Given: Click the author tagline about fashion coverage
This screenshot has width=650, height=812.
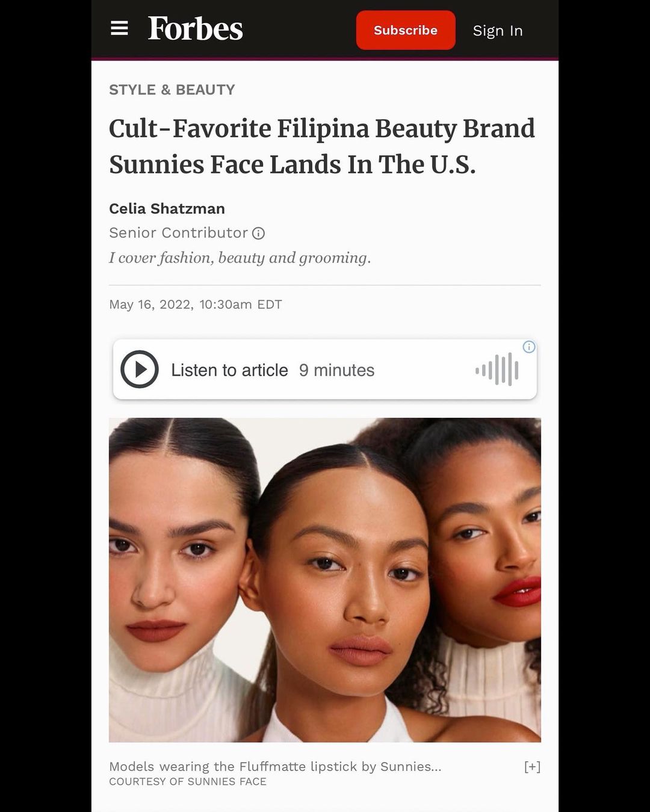Looking at the screenshot, I should tap(240, 258).
